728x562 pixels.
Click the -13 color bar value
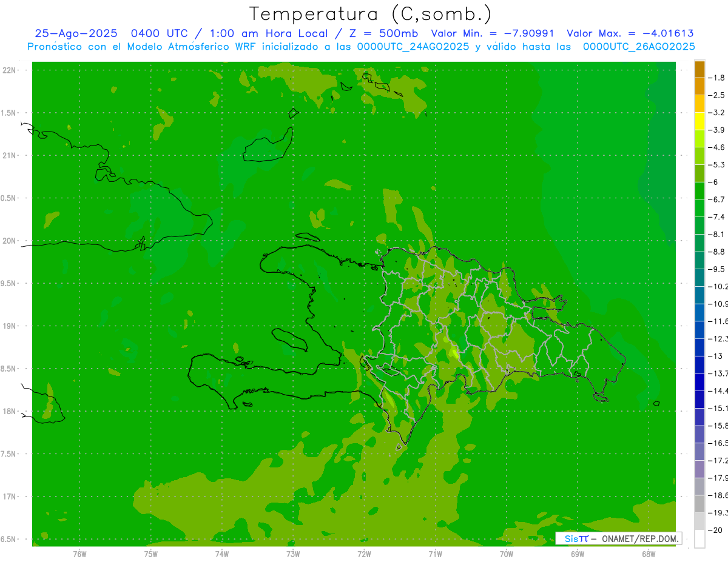pos(716,356)
